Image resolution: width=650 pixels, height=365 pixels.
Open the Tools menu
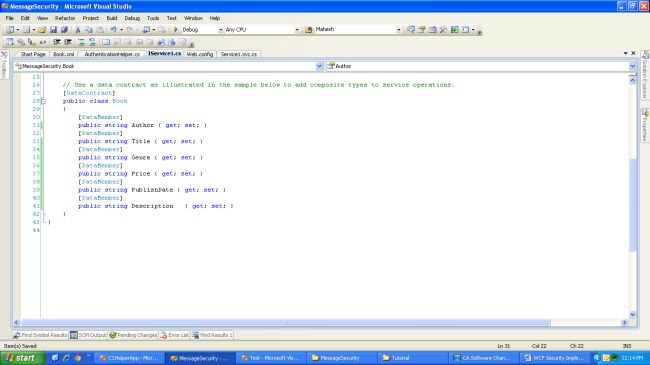click(x=153, y=18)
